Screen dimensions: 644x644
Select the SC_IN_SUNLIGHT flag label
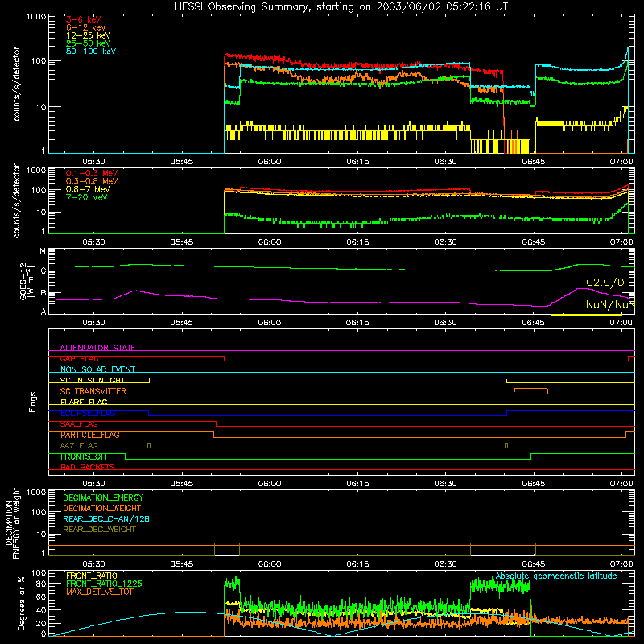tap(93, 380)
